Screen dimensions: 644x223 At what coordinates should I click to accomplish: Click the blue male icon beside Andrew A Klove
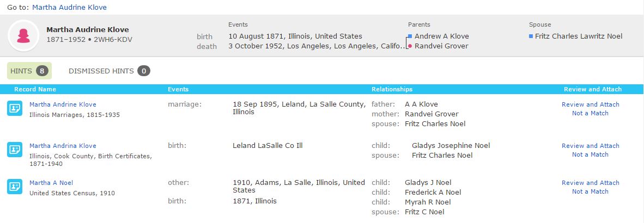410,36
